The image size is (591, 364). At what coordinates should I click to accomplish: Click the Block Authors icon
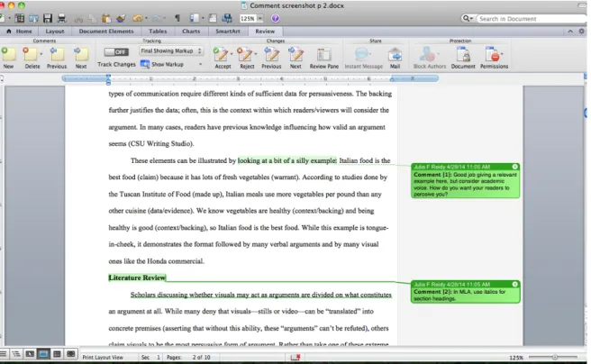click(x=429, y=54)
